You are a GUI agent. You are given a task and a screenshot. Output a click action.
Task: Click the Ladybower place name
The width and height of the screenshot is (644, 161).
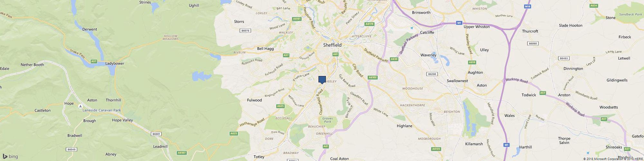coord(115,63)
